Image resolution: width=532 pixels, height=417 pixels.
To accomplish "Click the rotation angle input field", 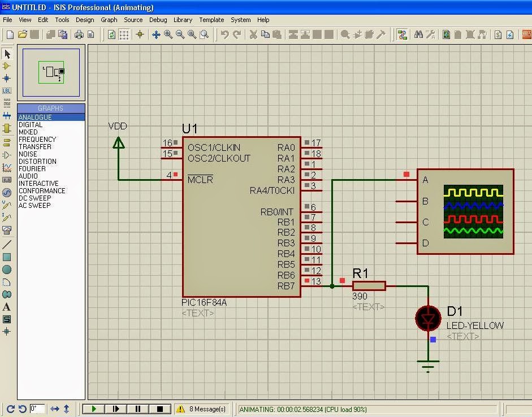I will [37, 409].
